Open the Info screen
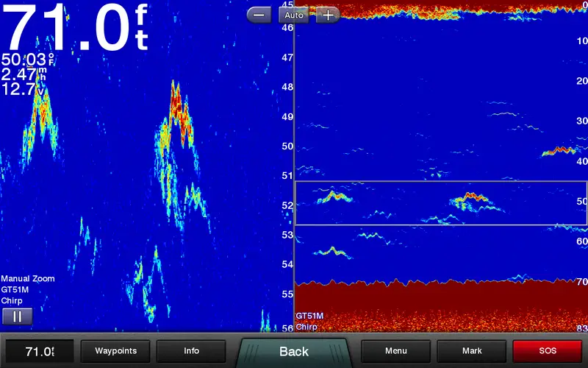This screenshot has width=588, height=368. [x=191, y=351]
